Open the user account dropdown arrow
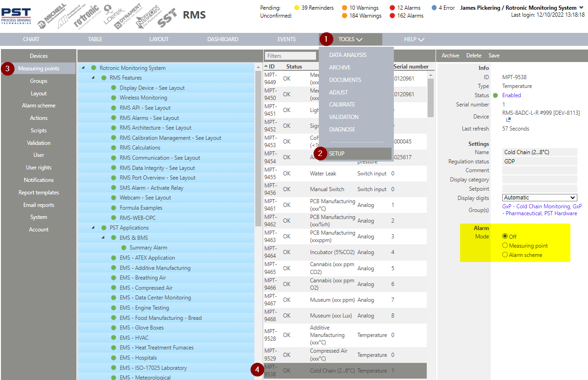This screenshot has height=380, width=588. [x=581, y=7]
